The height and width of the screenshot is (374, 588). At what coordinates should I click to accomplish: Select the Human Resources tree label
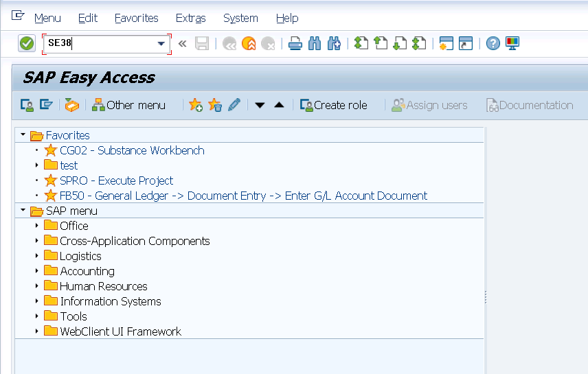coord(104,286)
